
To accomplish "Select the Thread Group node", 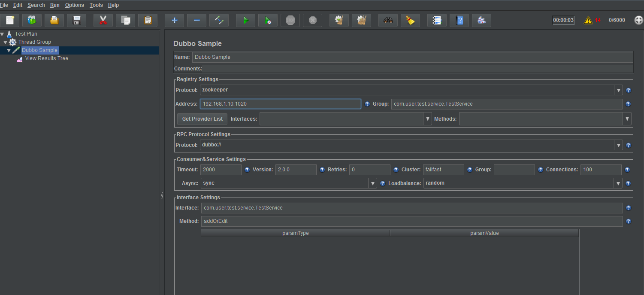I will point(34,42).
